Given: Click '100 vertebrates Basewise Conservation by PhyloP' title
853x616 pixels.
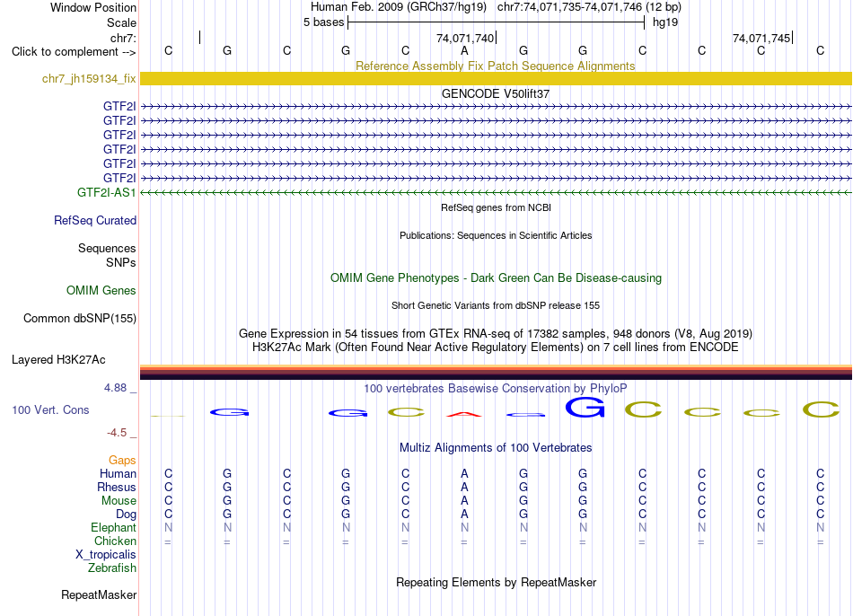Looking at the screenshot, I should pyautogui.click(x=495, y=389).
